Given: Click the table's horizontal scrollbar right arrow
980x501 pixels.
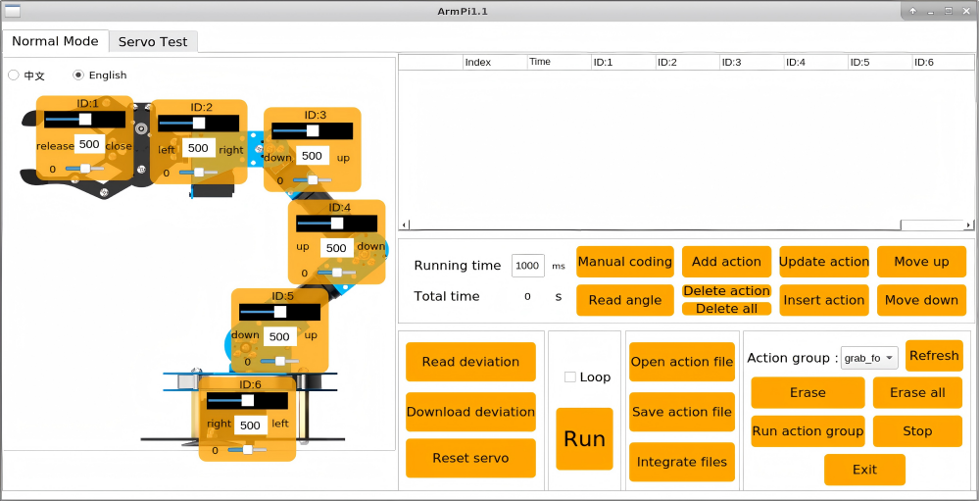Looking at the screenshot, I should coord(969,225).
